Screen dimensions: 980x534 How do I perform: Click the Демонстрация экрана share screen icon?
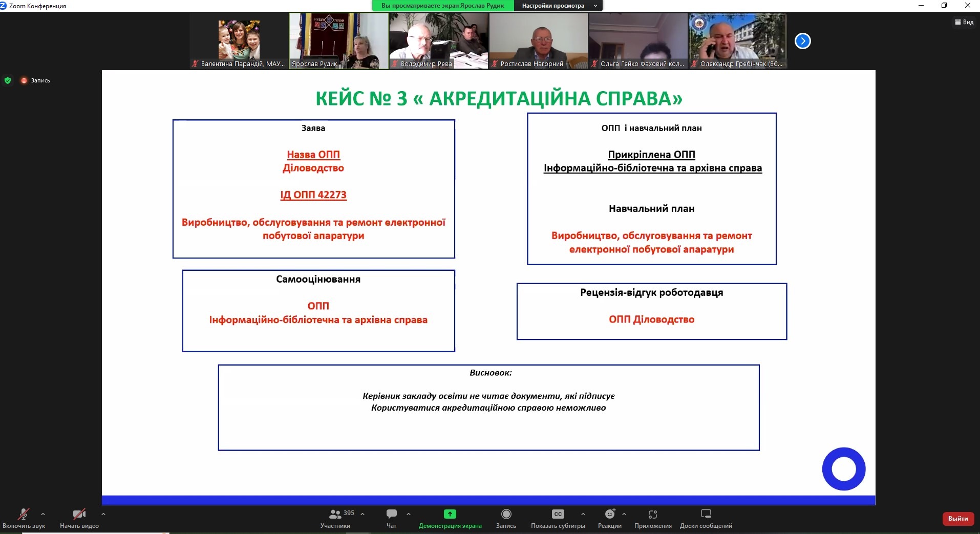click(450, 514)
